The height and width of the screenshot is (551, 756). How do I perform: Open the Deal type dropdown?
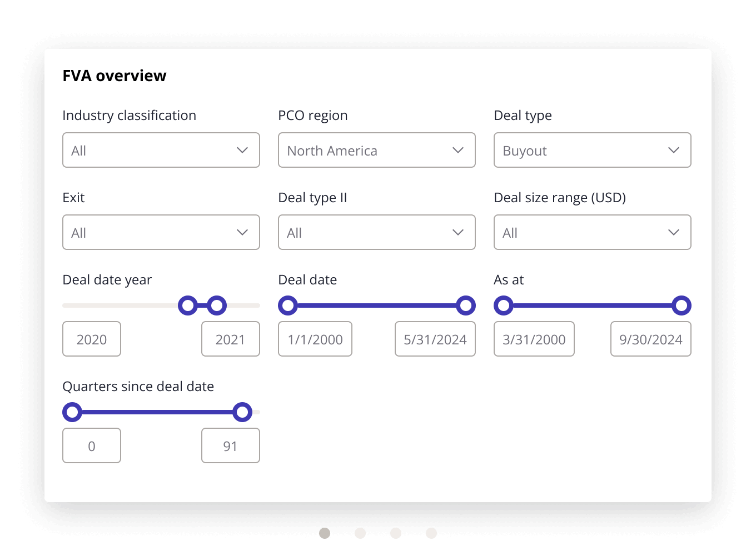(x=592, y=150)
